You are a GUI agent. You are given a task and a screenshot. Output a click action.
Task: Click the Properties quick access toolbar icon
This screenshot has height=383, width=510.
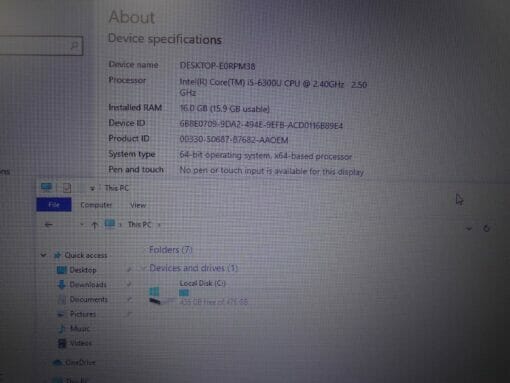[67, 188]
